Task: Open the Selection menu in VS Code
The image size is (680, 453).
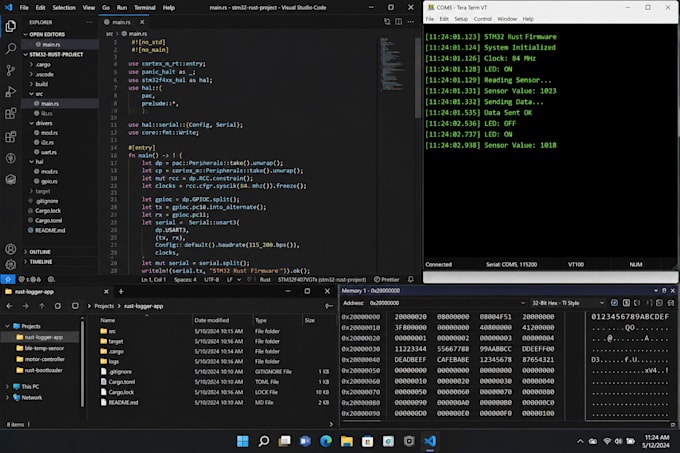Action: click(x=64, y=7)
